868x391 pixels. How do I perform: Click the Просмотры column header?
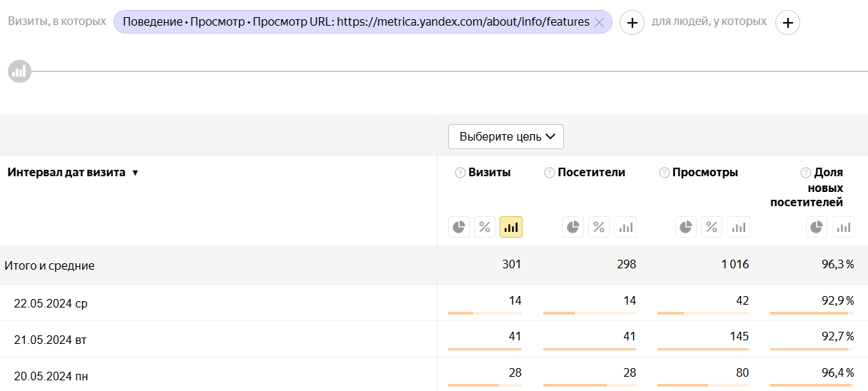tap(705, 172)
